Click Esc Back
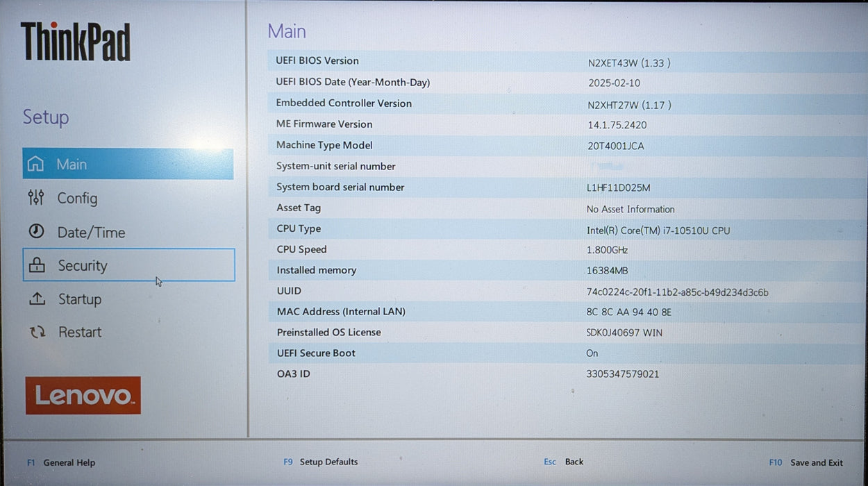This screenshot has height=486, width=868. (564, 462)
